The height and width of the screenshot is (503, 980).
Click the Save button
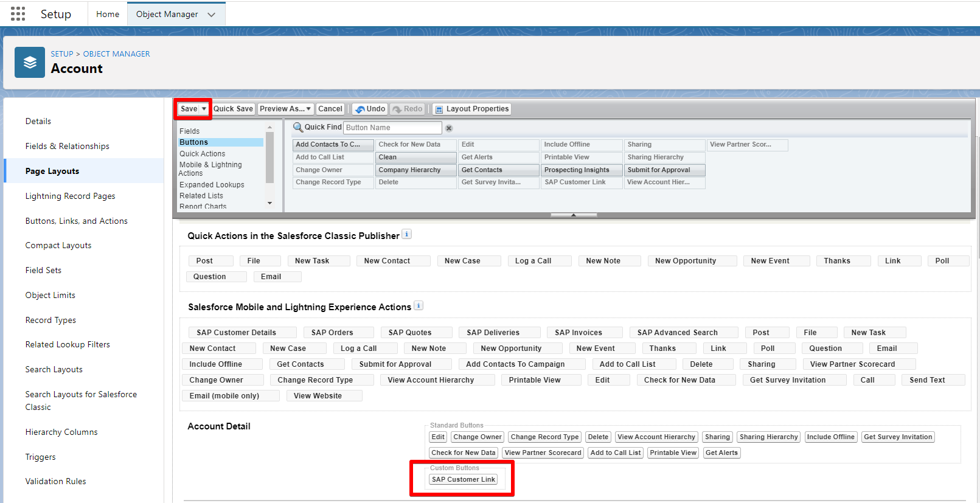click(189, 109)
